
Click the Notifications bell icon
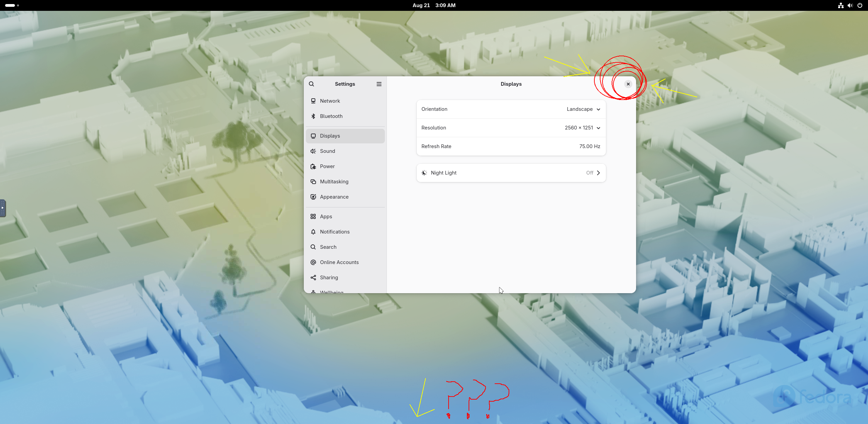pyautogui.click(x=313, y=232)
